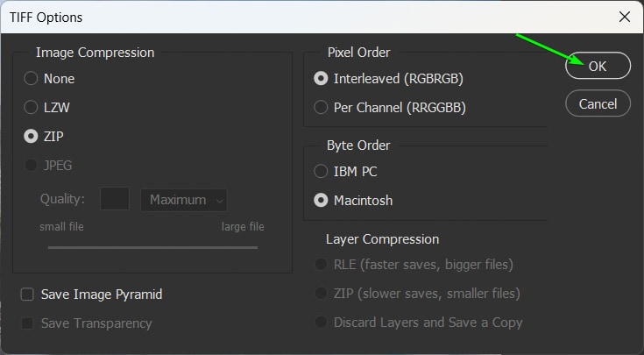This screenshot has height=355, width=644.
Task: Set byte order to IBM PC
Action: click(x=322, y=172)
